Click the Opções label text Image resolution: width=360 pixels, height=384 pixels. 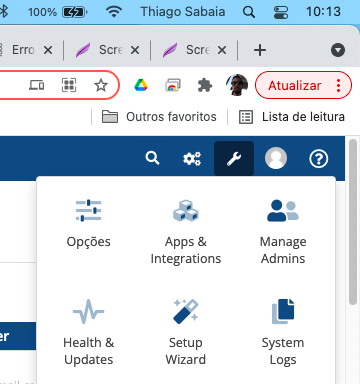88,242
